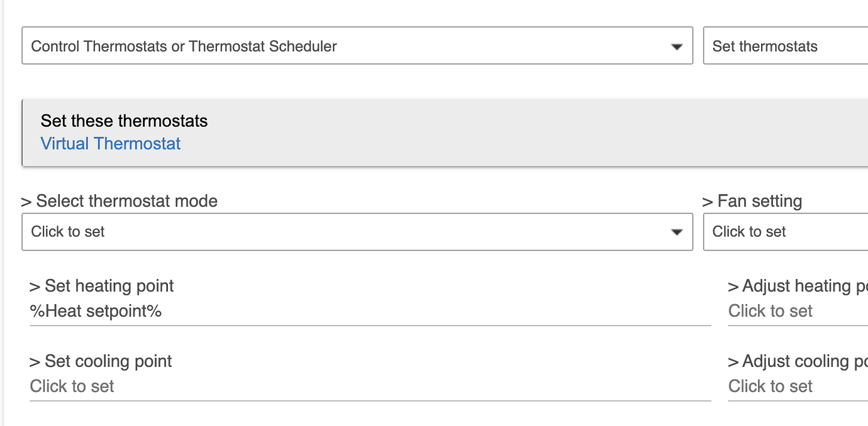Click Click to set under Adjust cooling point

(x=771, y=386)
